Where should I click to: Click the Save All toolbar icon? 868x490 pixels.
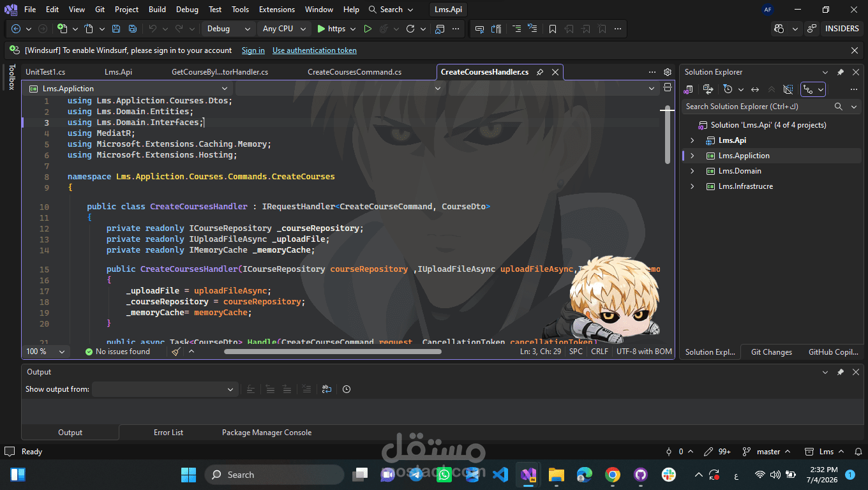click(x=132, y=29)
